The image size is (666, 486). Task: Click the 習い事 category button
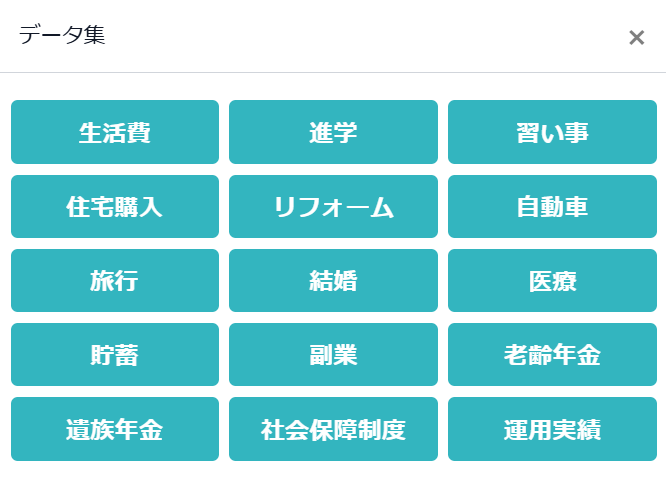[x=552, y=132]
